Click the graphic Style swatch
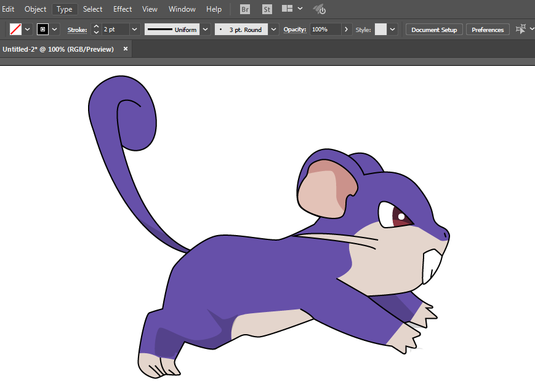Screen dimensions: 535x392 380,30
